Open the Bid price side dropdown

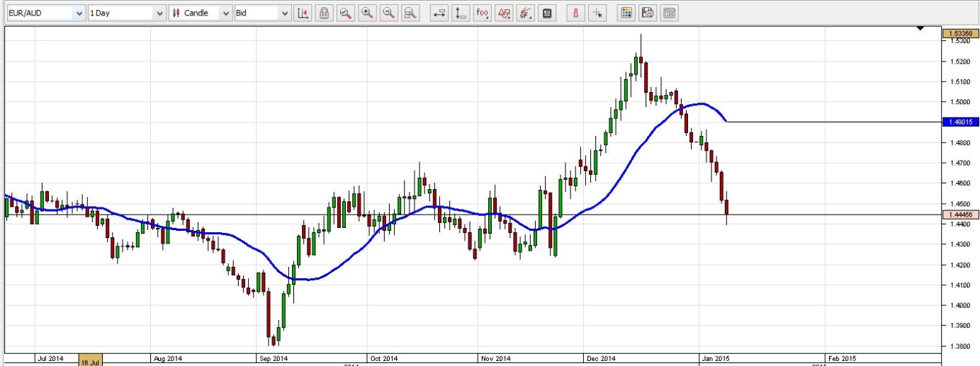(262, 13)
